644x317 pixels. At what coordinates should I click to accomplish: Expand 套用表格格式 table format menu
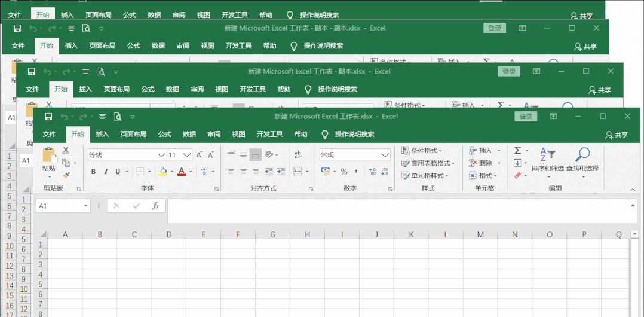pos(428,163)
